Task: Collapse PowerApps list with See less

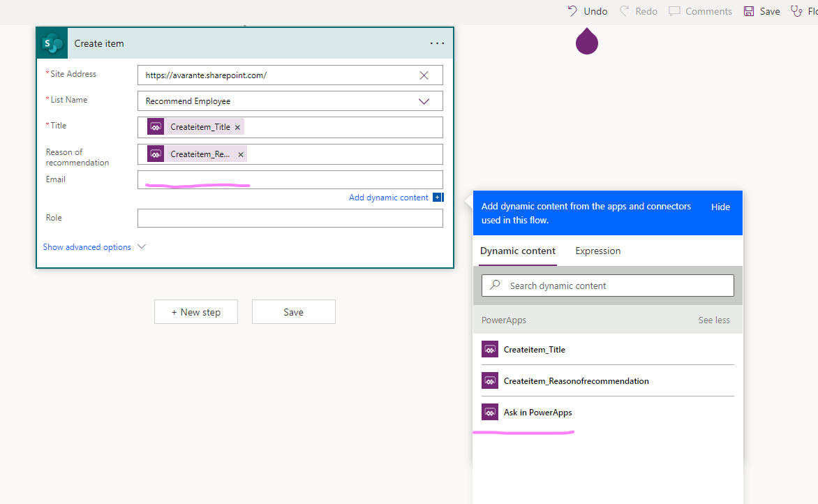Action: click(714, 320)
